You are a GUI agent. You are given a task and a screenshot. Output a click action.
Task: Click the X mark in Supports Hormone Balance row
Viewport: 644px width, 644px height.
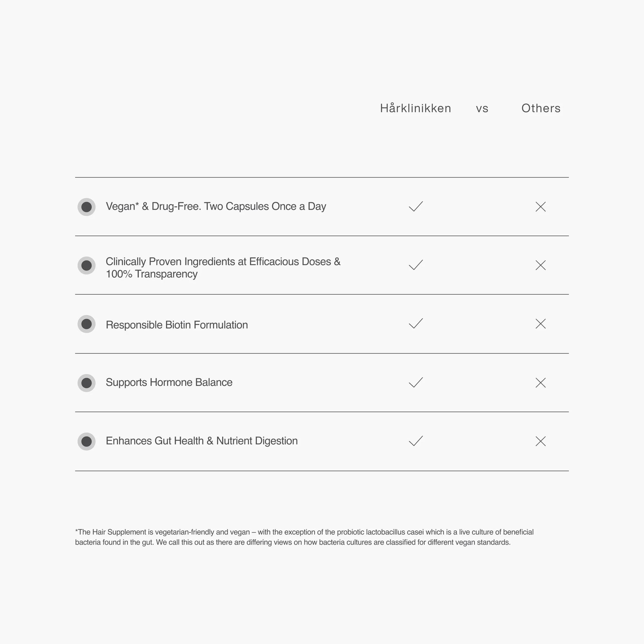pos(541,383)
